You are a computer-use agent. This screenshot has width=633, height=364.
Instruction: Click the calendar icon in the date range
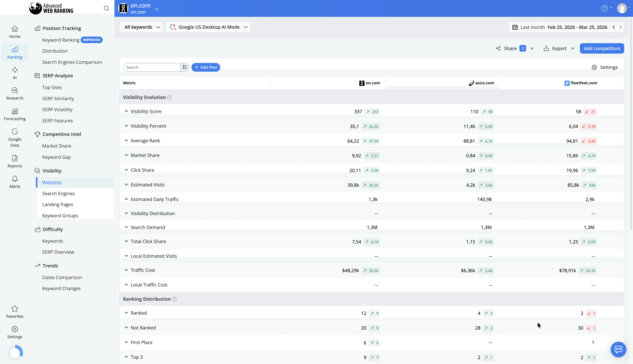[x=515, y=27]
